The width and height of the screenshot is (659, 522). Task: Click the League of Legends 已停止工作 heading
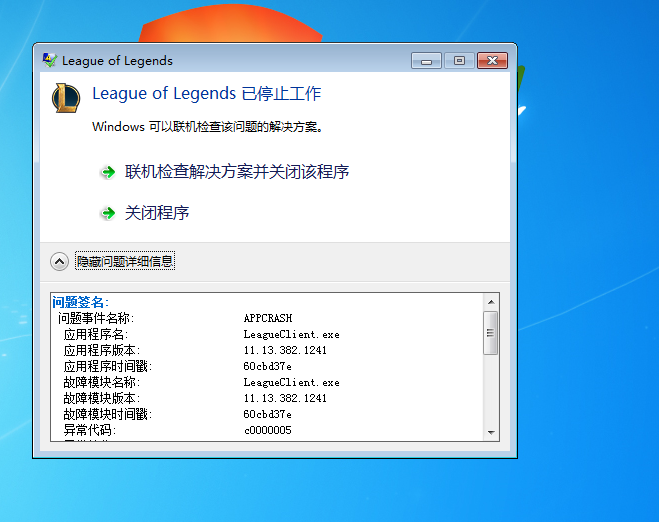click(x=206, y=93)
